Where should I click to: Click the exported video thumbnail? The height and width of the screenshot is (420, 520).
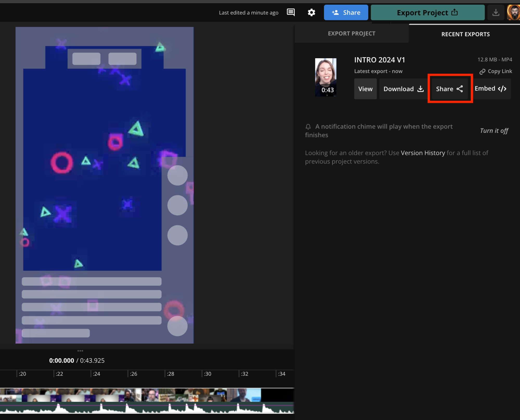click(325, 77)
